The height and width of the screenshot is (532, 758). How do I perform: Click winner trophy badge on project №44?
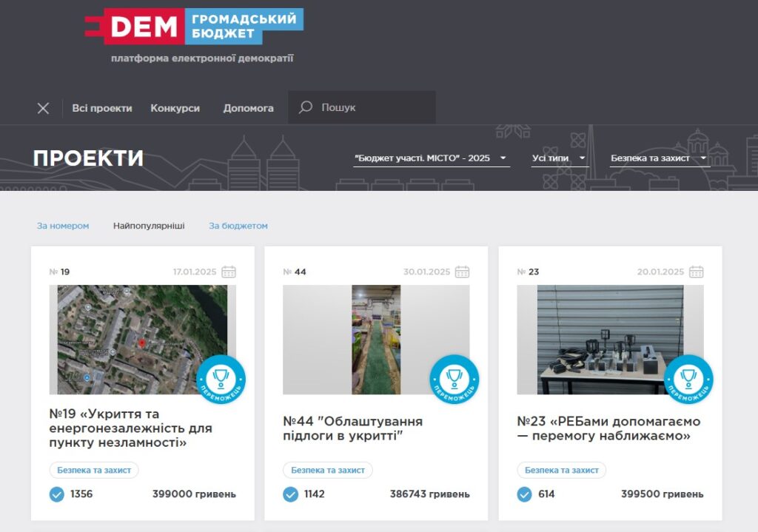tap(455, 380)
